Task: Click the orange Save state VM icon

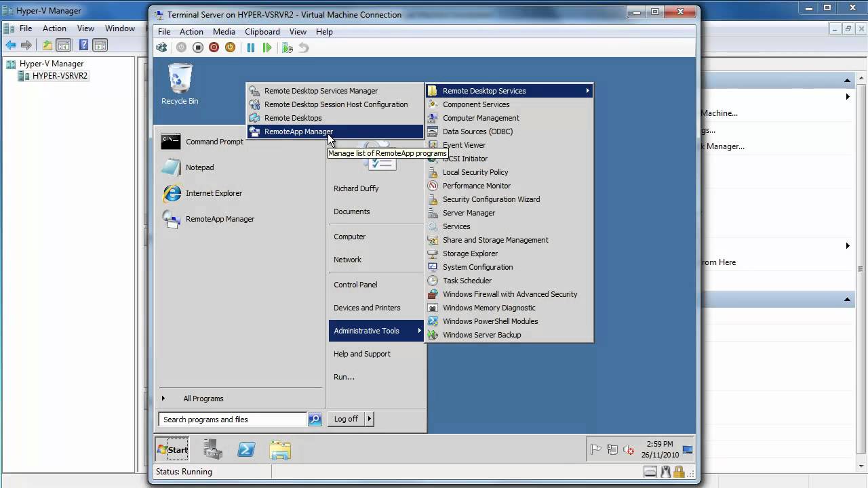Action: [x=231, y=47]
